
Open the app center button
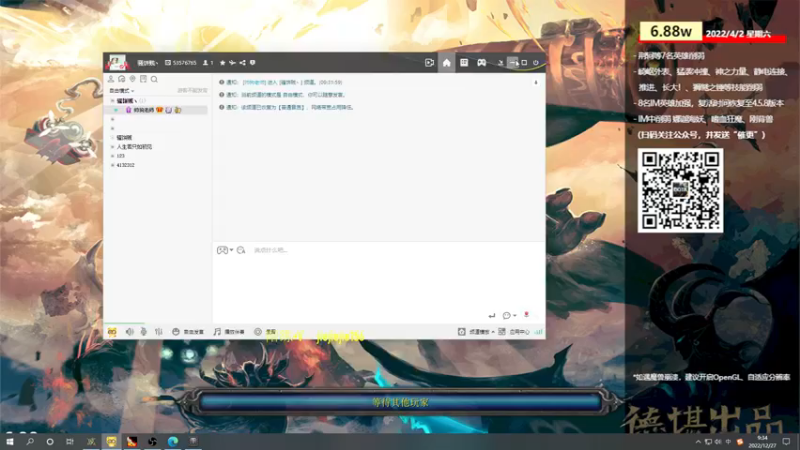(x=514, y=332)
